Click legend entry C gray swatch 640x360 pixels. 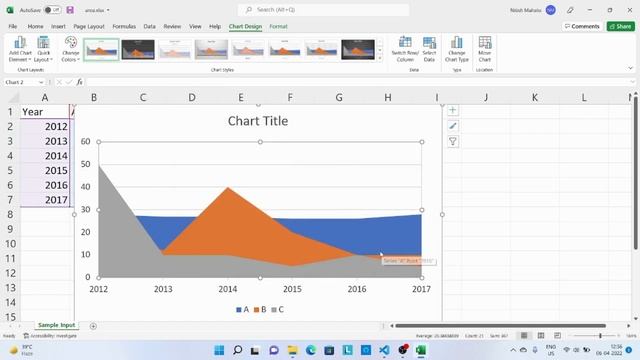click(274, 310)
